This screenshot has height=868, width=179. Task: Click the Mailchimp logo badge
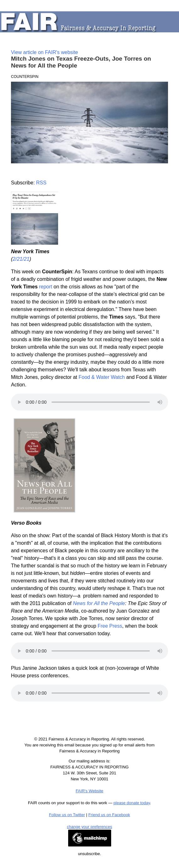click(x=90, y=838)
